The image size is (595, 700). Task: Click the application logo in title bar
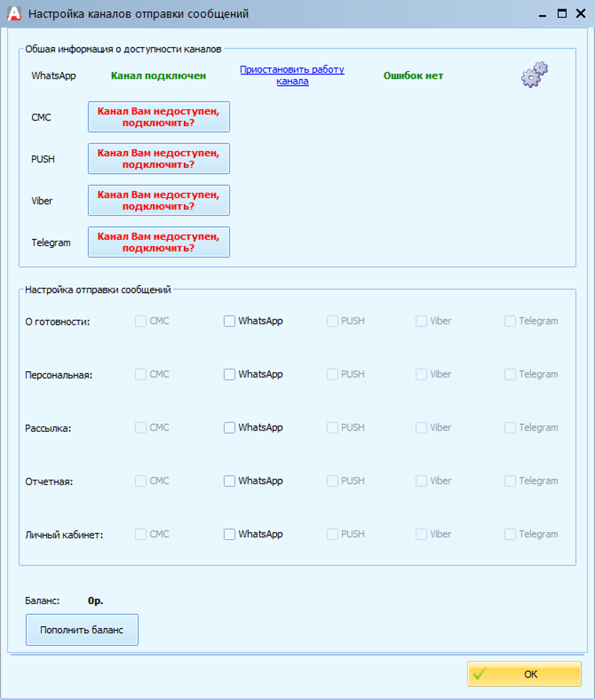14,13
